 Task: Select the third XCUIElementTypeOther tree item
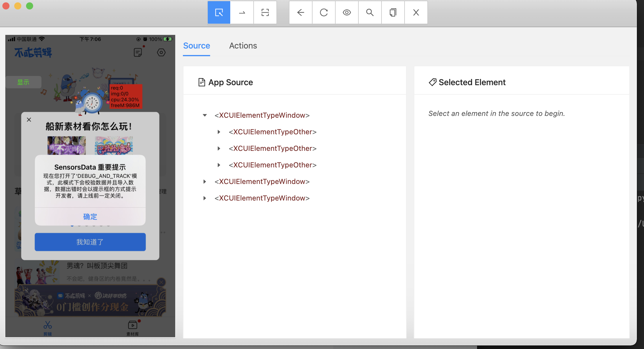click(272, 165)
